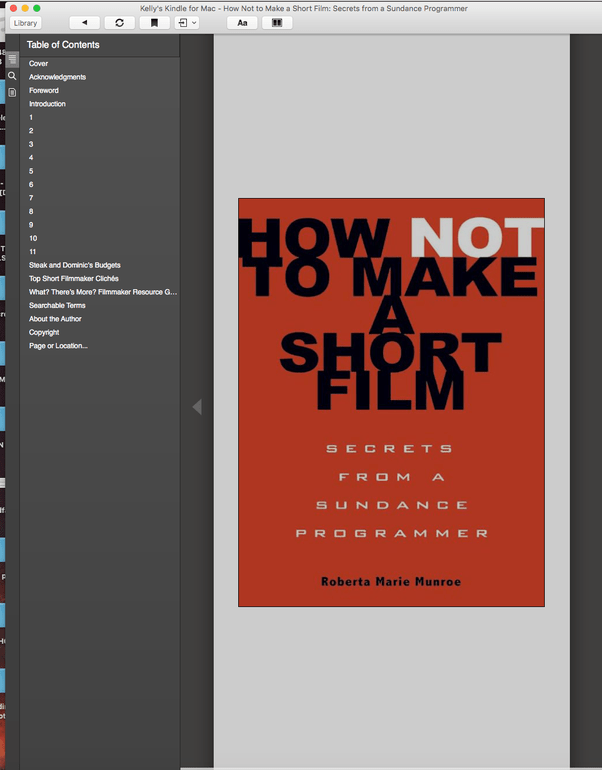Click the book cover image

391,402
